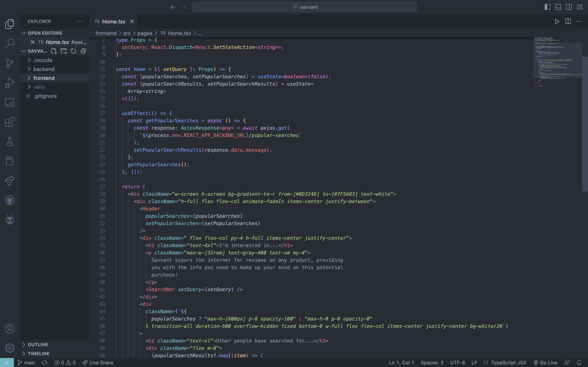The height and width of the screenshot is (367, 588).
Task: Expand the OUTLINE section
Action: click(38, 344)
